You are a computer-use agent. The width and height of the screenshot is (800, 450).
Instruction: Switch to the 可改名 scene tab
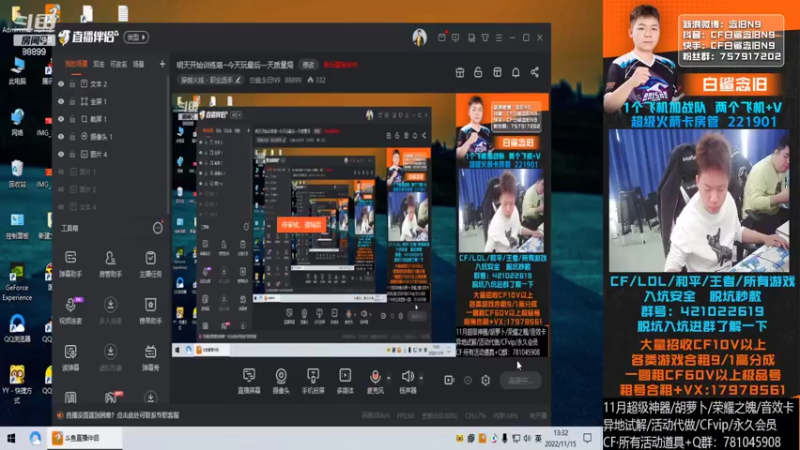pos(118,64)
